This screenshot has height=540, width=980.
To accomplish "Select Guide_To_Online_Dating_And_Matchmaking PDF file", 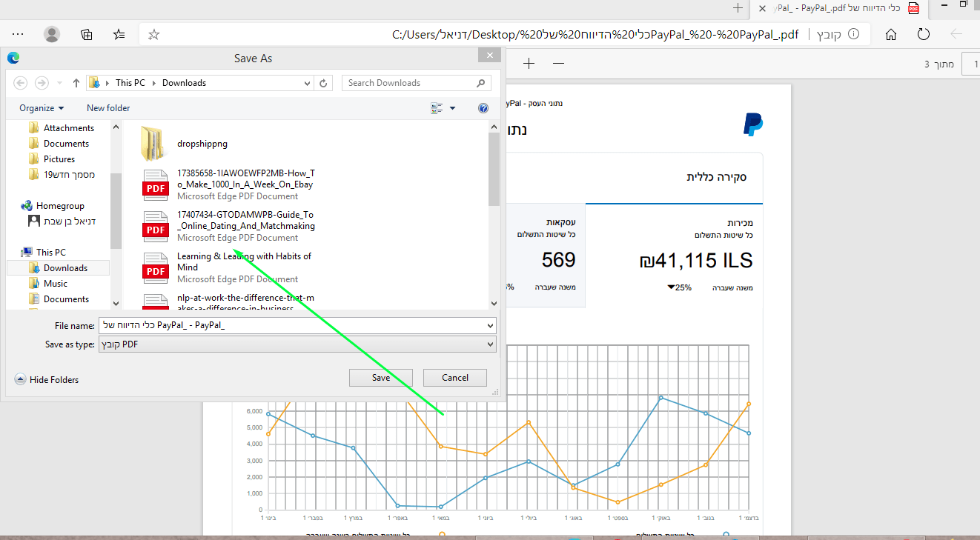I will click(x=228, y=226).
